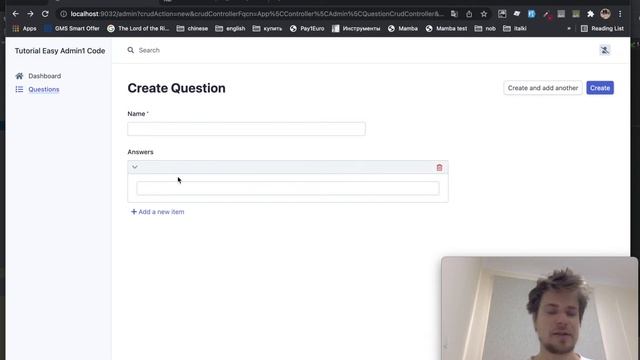Bookmark this page with the star icon
The image size is (640, 360).
click(484, 14)
